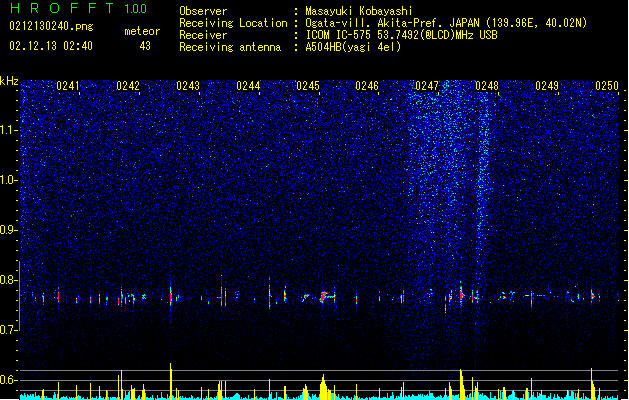Select the ICOM IC-575 receiver text
Image resolution: width=629 pixels, height=400 pixels.
point(401,35)
